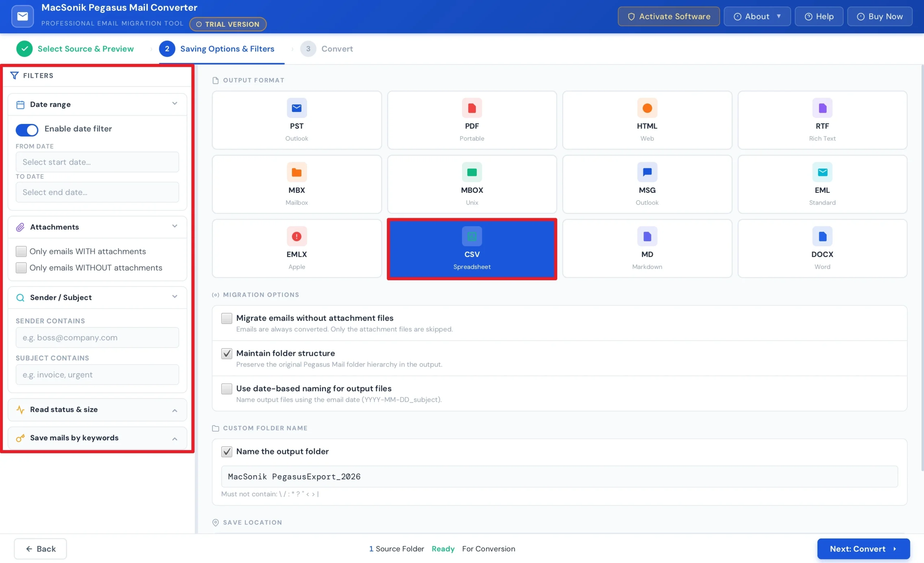Expand the Read status & size chevron
The image size is (924, 563).
coord(174,410)
